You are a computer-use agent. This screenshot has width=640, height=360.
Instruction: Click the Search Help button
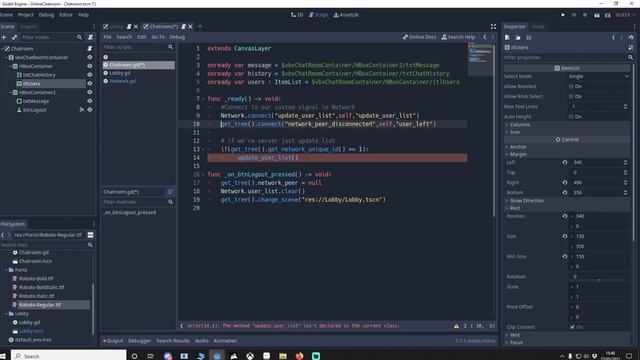point(458,37)
